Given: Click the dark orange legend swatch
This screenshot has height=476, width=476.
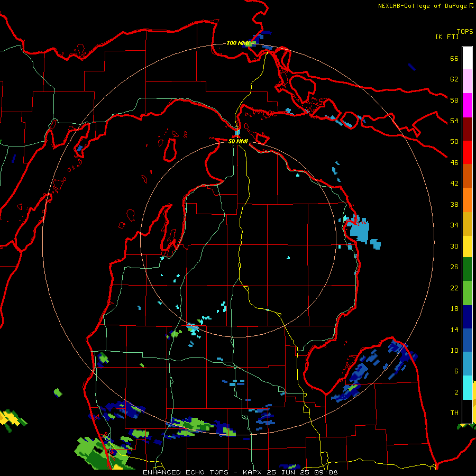Looking at the screenshot, I should point(467,176).
